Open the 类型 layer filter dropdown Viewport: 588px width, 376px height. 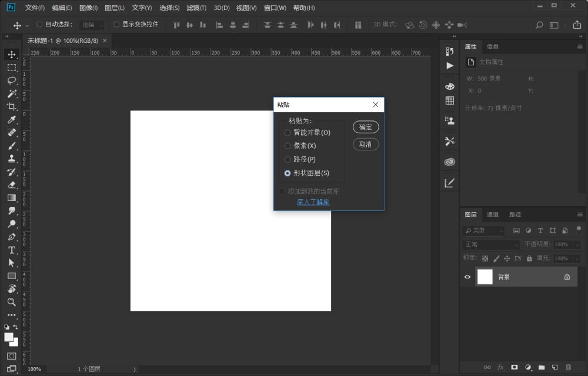[483, 231]
